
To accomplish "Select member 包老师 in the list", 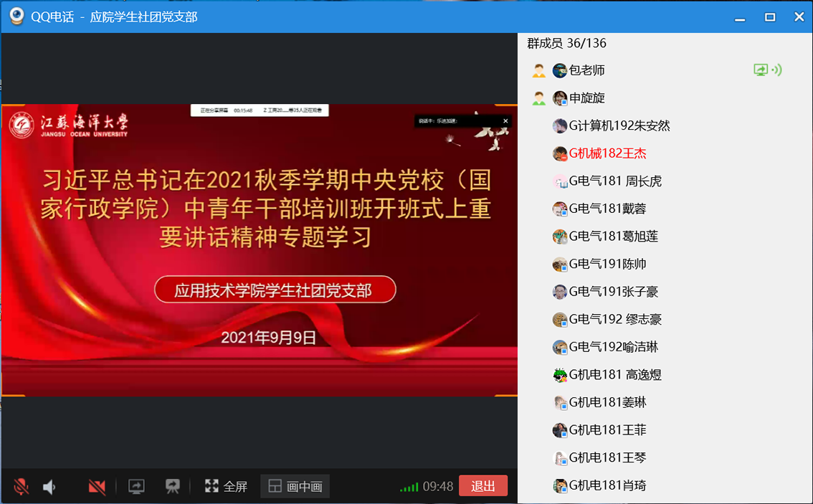I will coord(586,70).
